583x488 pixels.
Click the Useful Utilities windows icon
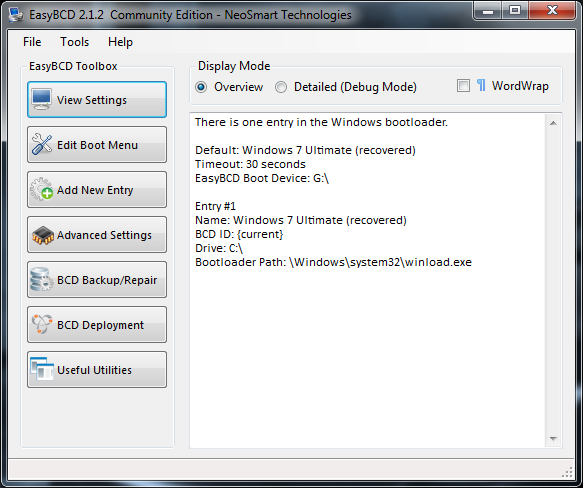point(42,369)
